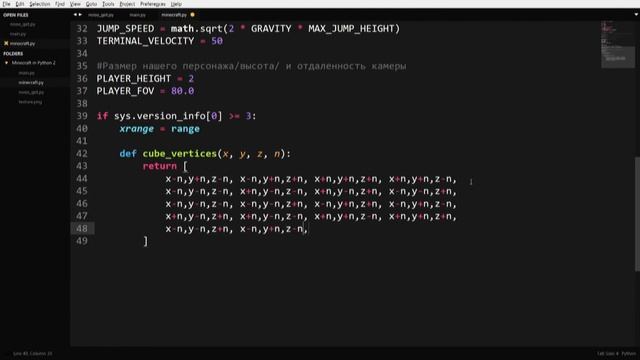Click the PLAYER_HEIGHT variable name
The image size is (640, 360).
(133, 79)
